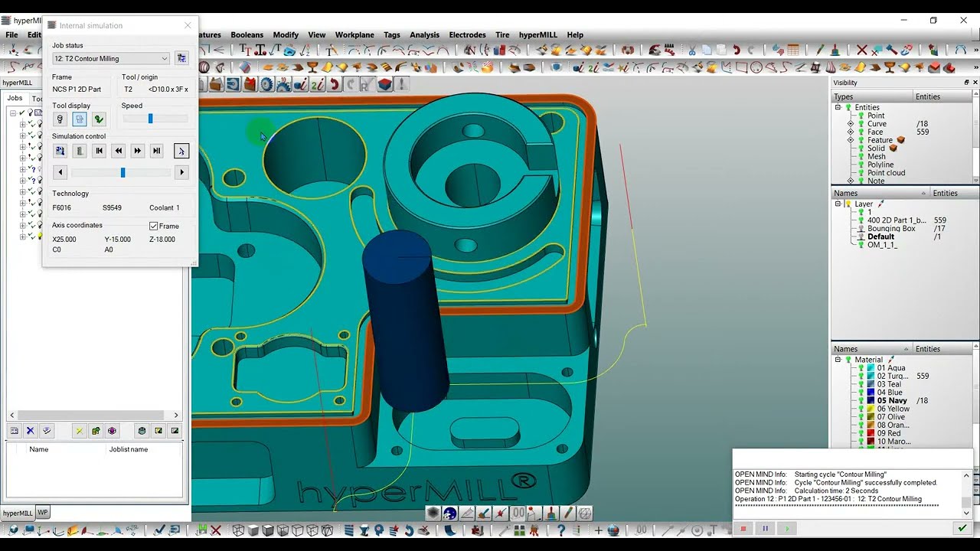The height and width of the screenshot is (551, 980).
Task: Click the green checkmark in the output panel
Action: tap(962, 529)
